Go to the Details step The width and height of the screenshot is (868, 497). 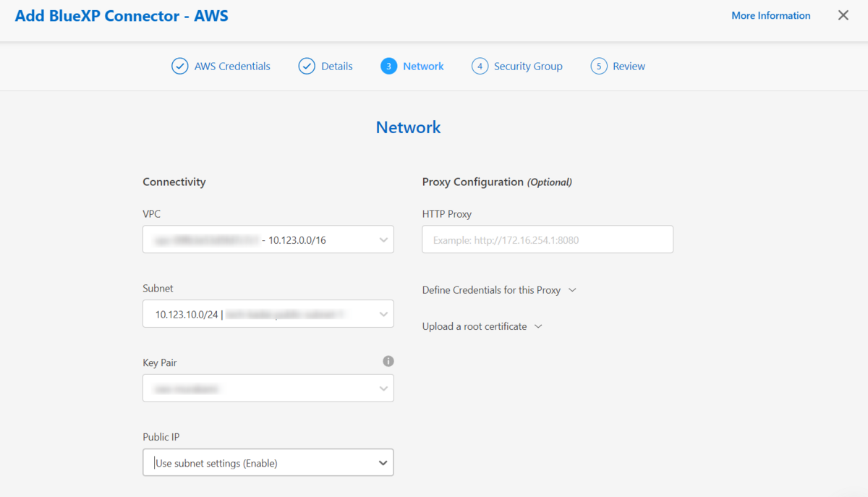point(337,66)
